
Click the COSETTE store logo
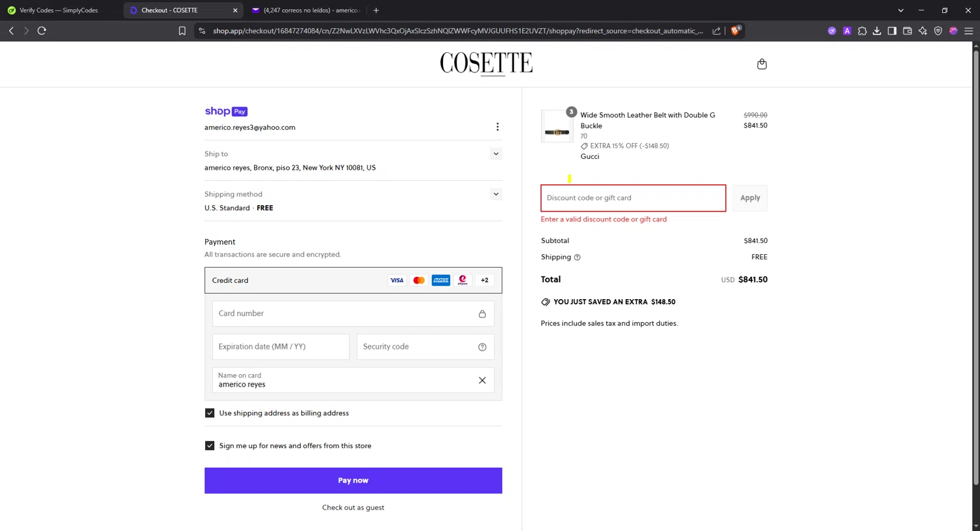tap(486, 63)
